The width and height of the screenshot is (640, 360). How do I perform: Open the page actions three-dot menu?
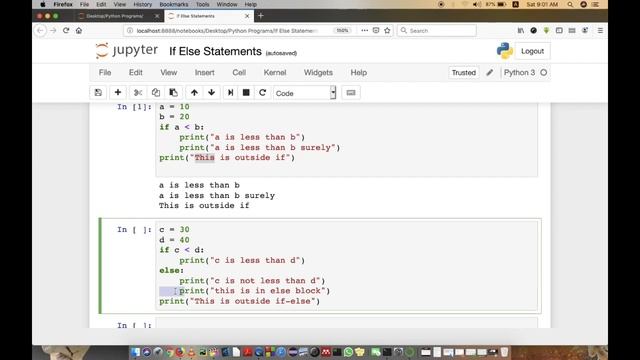click(364, 31)
